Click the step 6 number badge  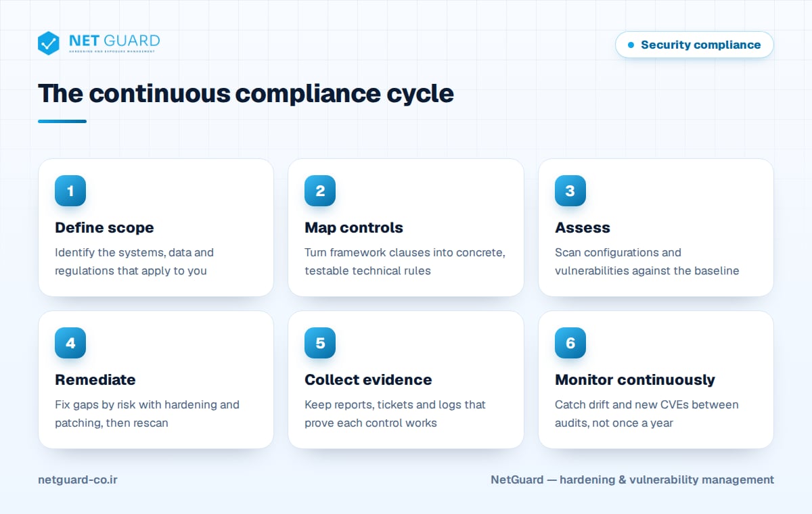pyautogui.click(x=570, y=343)
